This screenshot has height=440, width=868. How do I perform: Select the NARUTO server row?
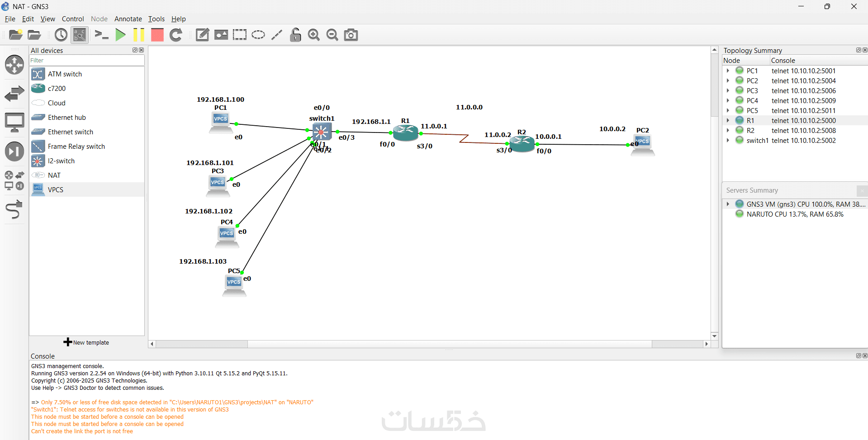point(795,214)
